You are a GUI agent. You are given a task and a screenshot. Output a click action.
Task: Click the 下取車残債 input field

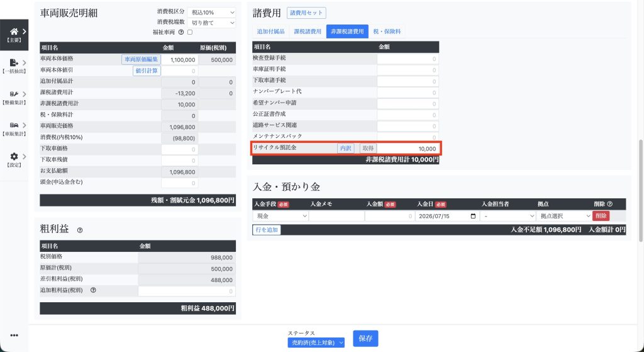point(179,161)
